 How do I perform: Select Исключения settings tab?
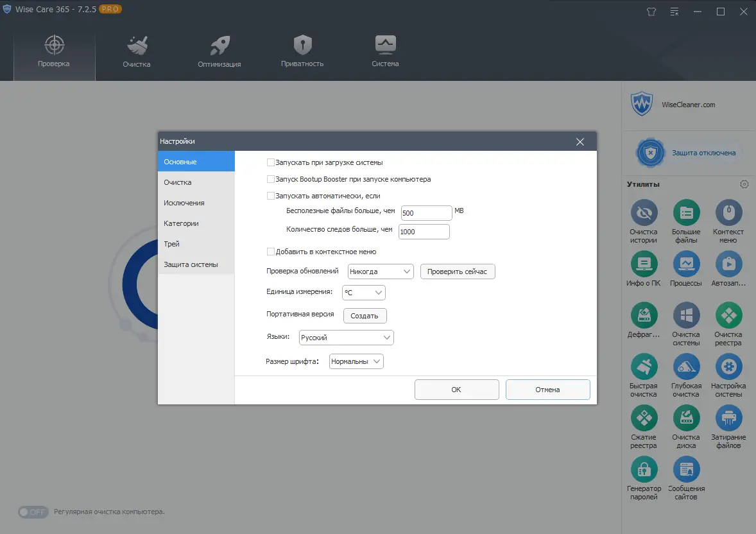click(x=196, y=203)
